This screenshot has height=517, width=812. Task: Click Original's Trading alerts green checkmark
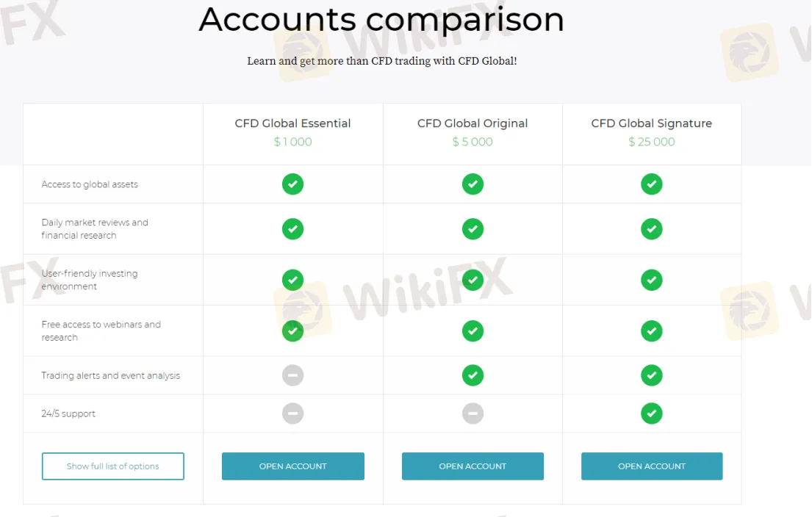tap(473, 375)
